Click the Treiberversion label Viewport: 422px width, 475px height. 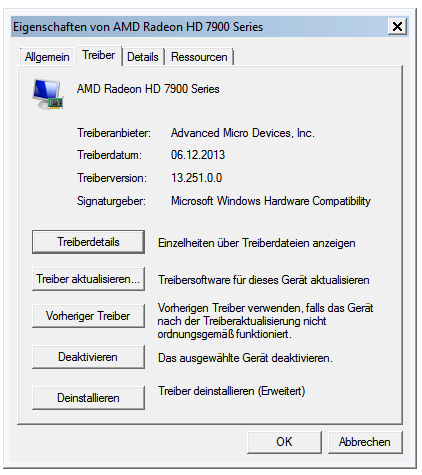pos(112,178)
